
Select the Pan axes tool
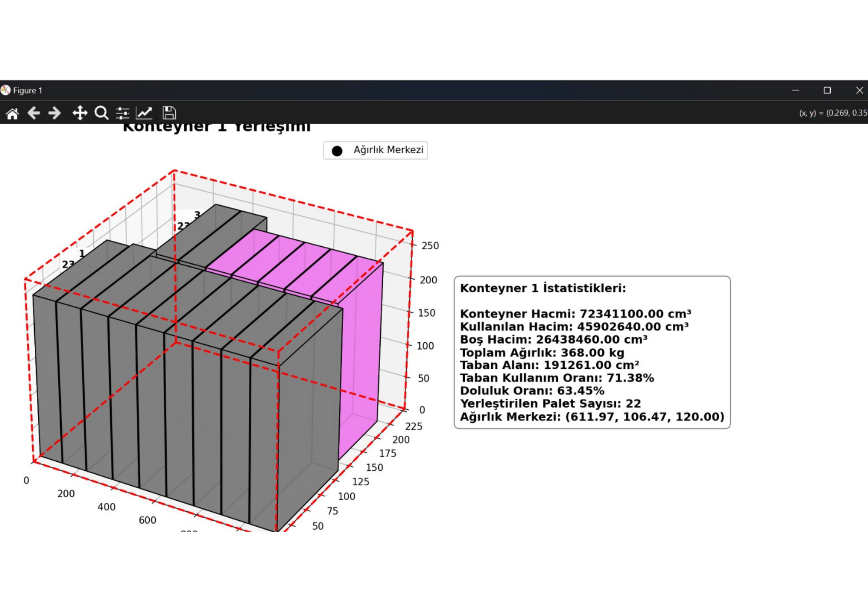tap(80, 113)
